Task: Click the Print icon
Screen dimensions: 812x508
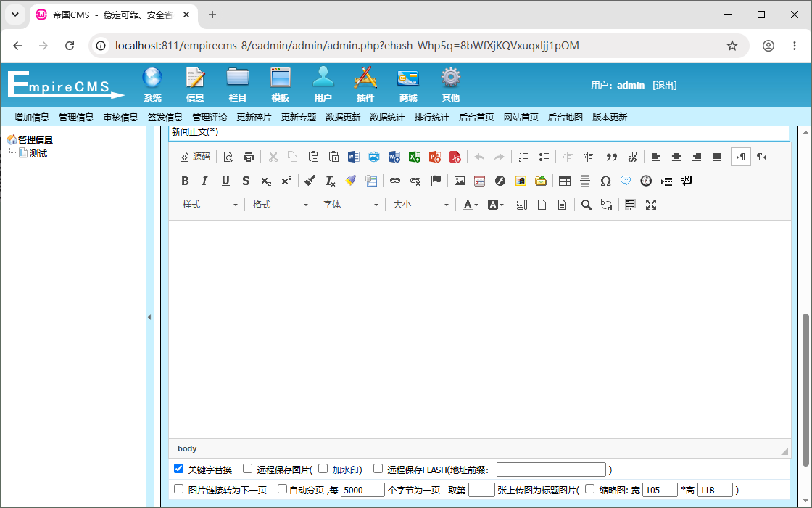Action: pos(249,157)
